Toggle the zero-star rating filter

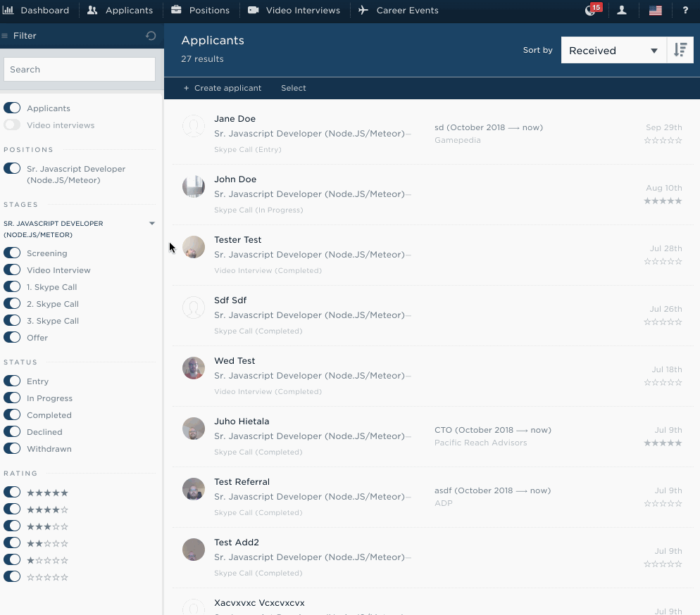(x=12, y=576)
